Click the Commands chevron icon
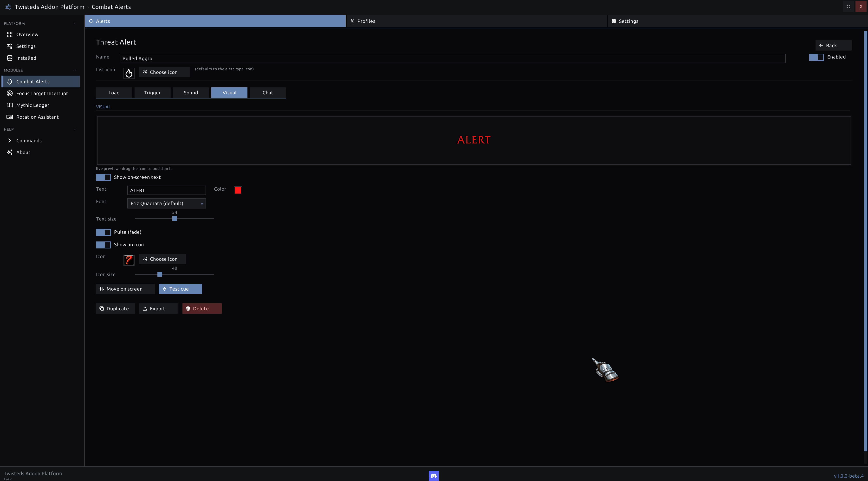This screenshot has height=481, width=868. click(10, 141)
